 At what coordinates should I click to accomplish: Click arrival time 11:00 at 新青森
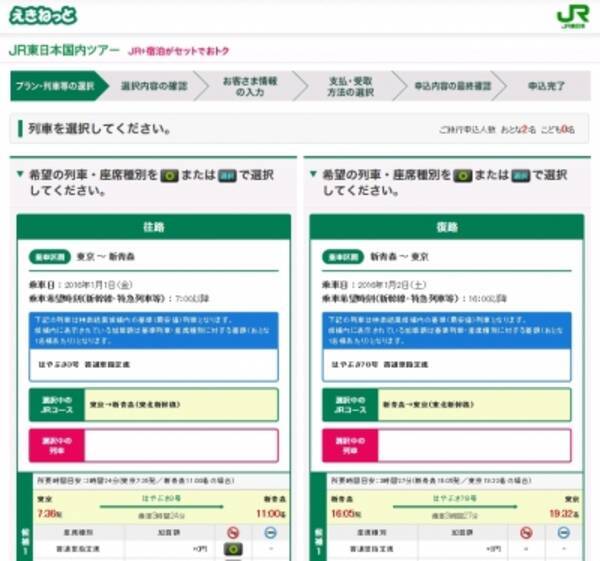tap(271, 514)
